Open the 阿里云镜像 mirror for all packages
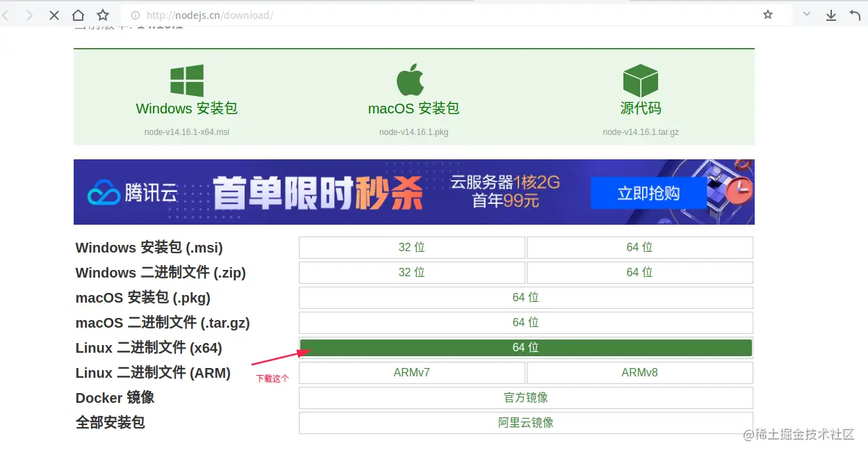The image size is (868, 455). coord(525,422)
